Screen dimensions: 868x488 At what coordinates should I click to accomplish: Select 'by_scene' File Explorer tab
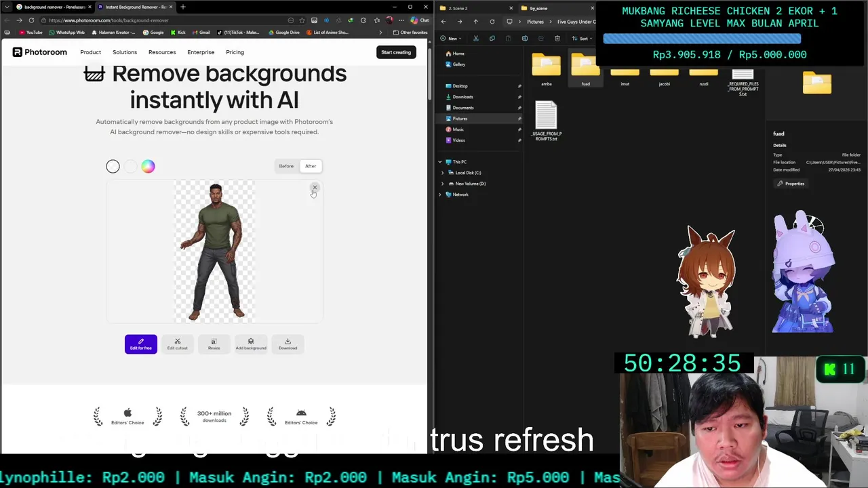tap(556, 8)
